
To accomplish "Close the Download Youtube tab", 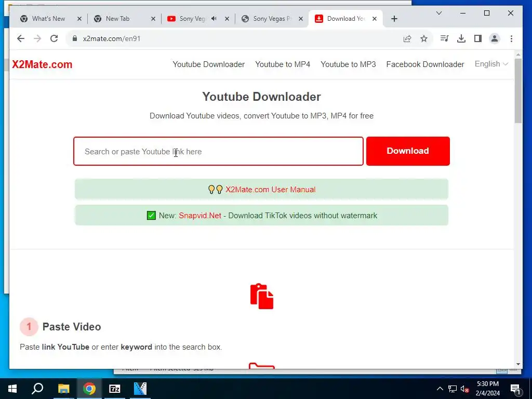I will [x=375, y=19].
